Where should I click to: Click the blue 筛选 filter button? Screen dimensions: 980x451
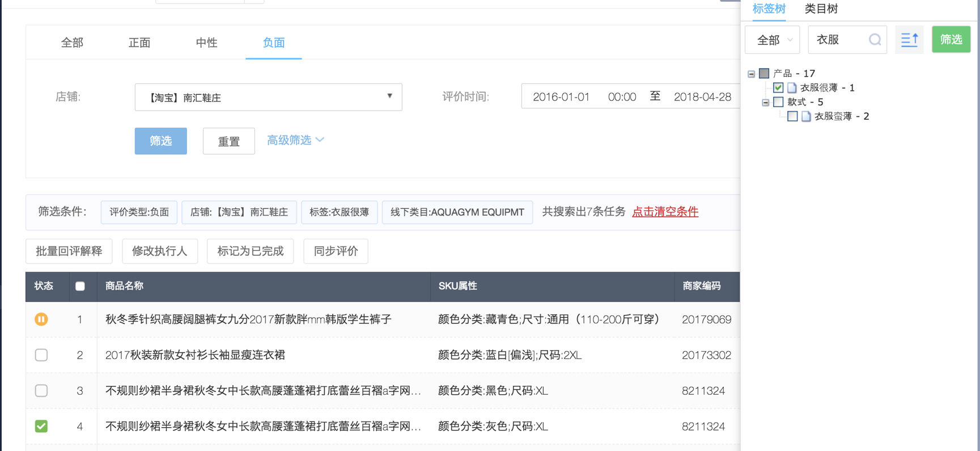coord(160,141)
